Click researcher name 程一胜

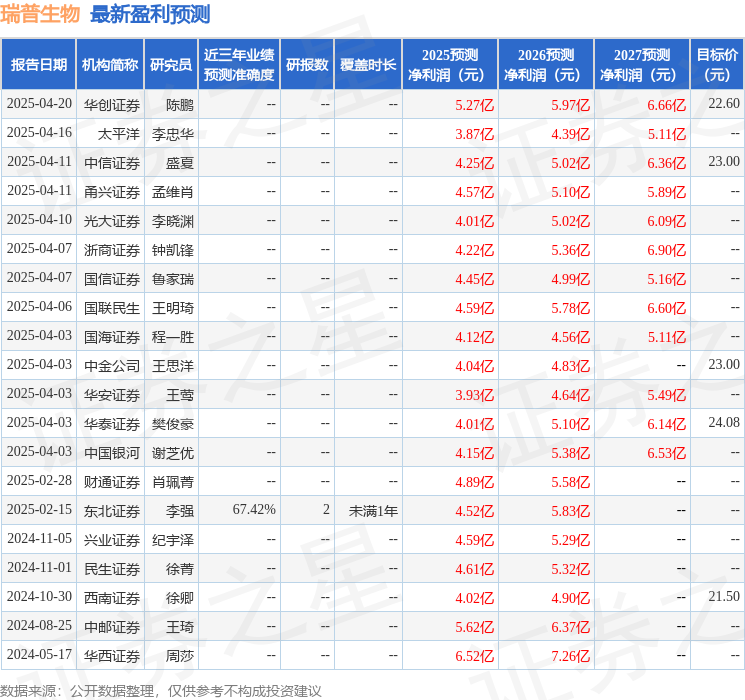click(x=173, y=336)
